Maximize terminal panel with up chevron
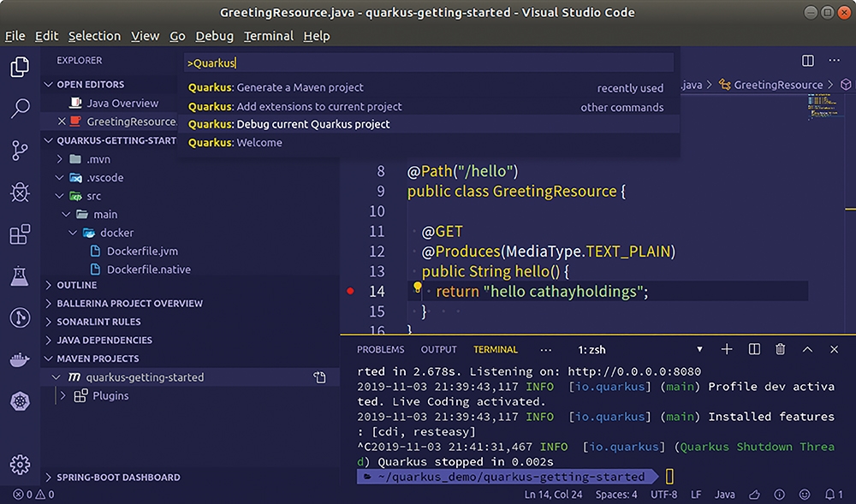Image resolution: width=856 pixels, height=504 pixels. (807, 349)
